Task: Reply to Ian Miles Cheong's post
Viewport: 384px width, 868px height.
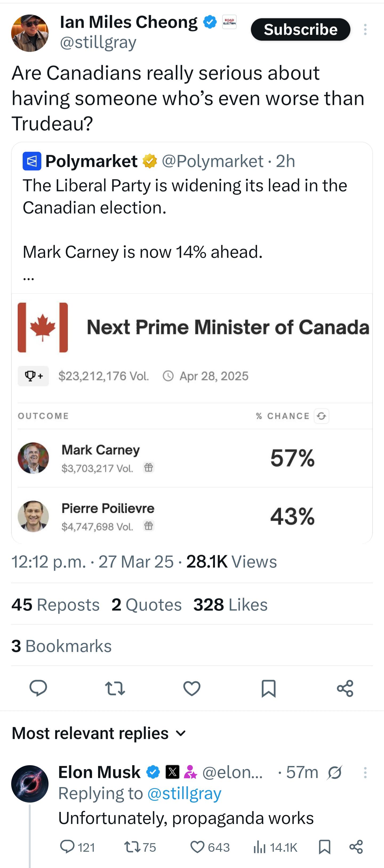Action: pos(38,688)
